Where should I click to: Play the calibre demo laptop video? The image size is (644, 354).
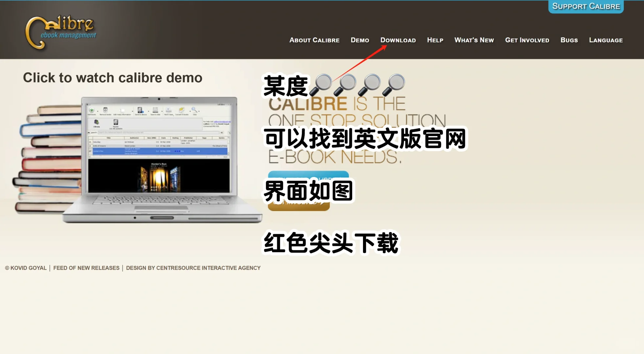click(138, 160)
